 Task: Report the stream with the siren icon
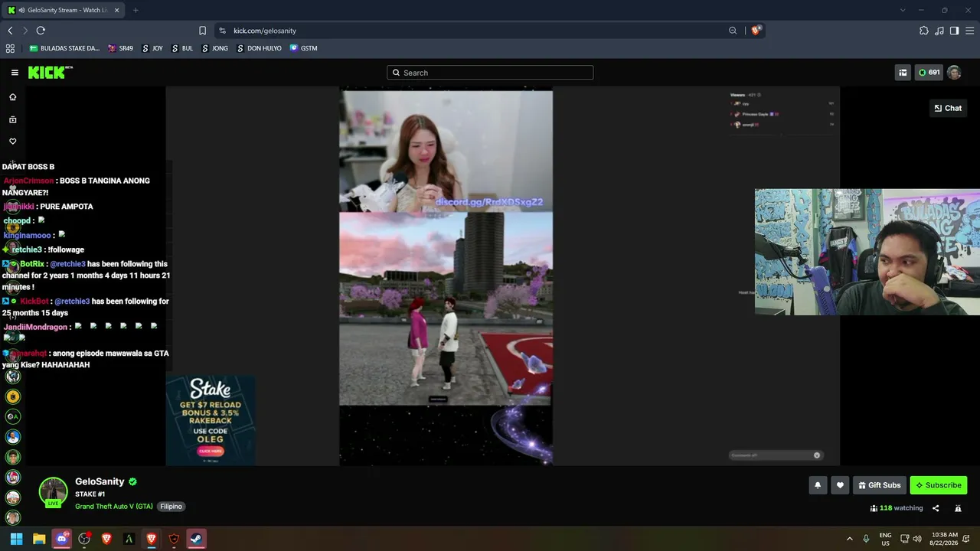[x=958, y=508]
